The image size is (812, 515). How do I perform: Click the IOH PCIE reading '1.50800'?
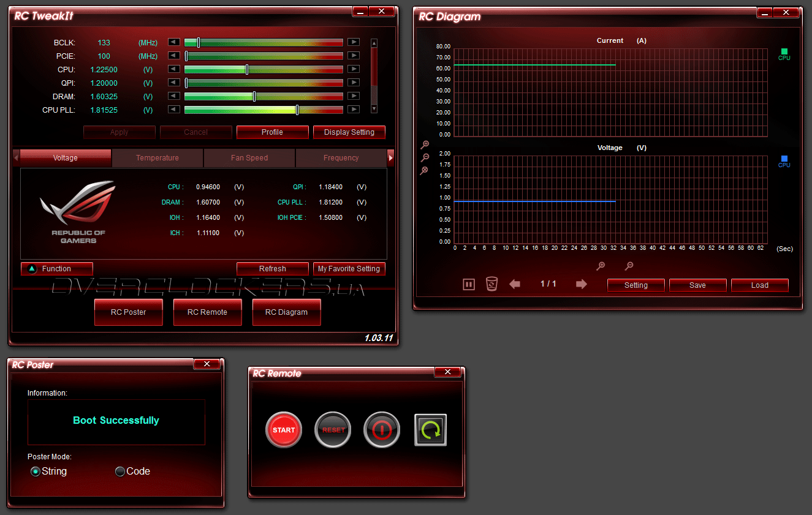(x=330, y=217)
